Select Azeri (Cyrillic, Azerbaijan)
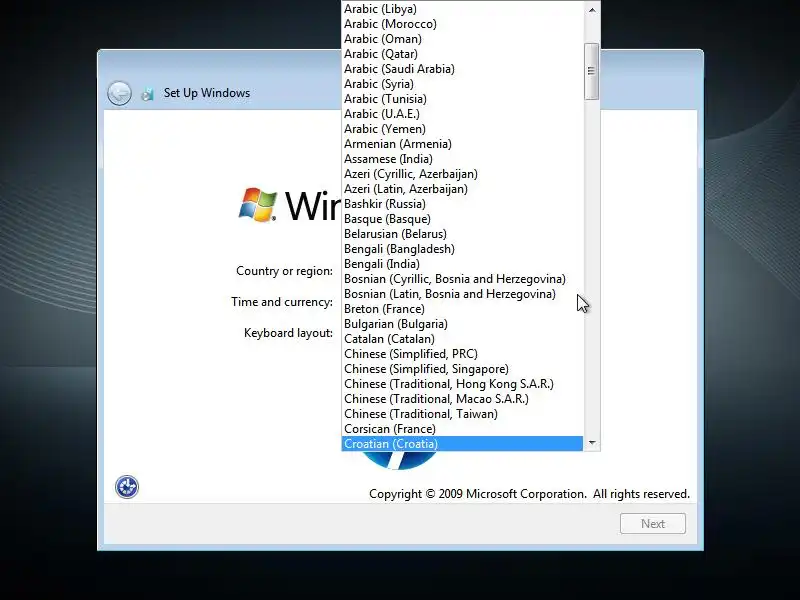 462,174
